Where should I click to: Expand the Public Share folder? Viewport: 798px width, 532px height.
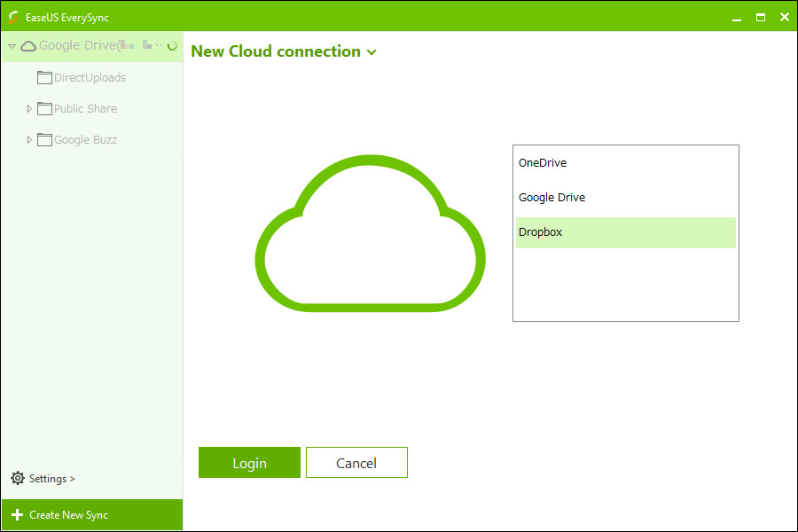tap(29, 108)
